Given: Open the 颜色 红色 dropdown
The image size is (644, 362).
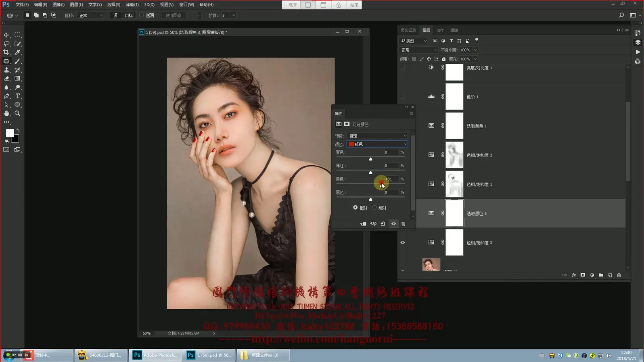Looking at the screenshot, I should click(x=377, y=144).
